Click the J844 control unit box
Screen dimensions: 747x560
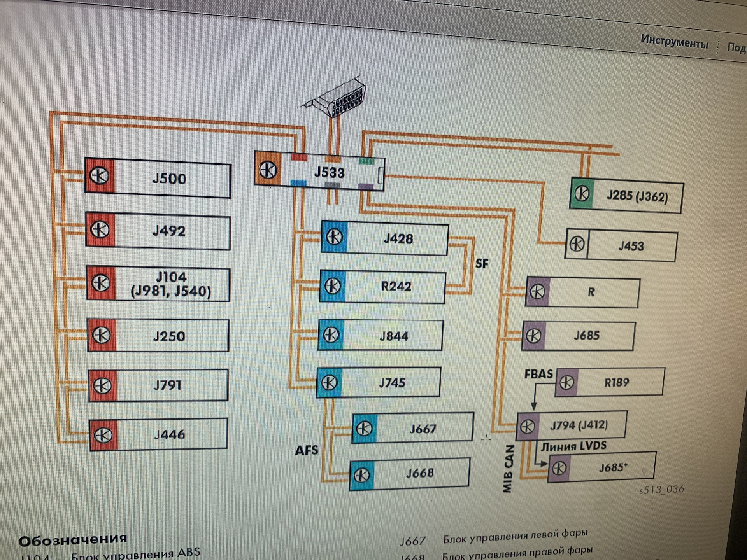click(380, 335)
